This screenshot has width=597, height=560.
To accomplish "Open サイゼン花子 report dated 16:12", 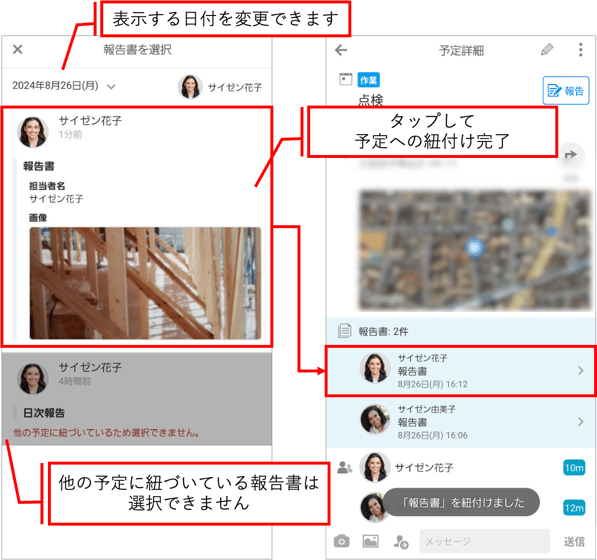I will 461,371.
